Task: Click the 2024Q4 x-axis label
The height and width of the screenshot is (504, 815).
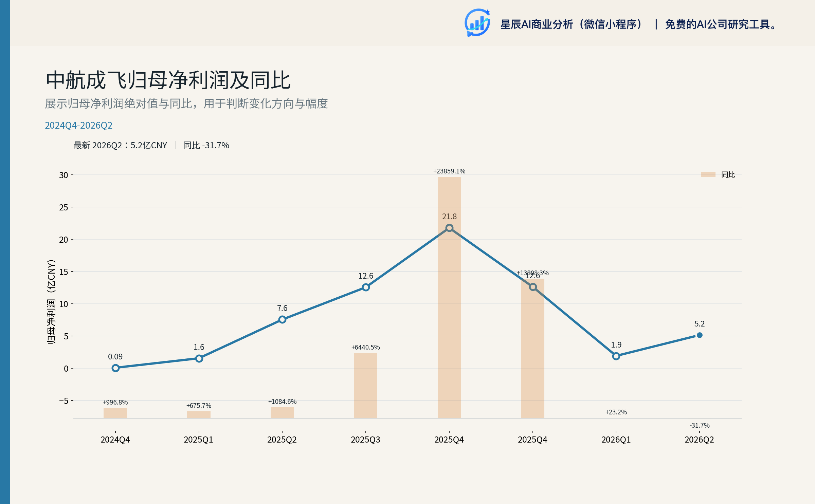Action: tap(115, 440)
